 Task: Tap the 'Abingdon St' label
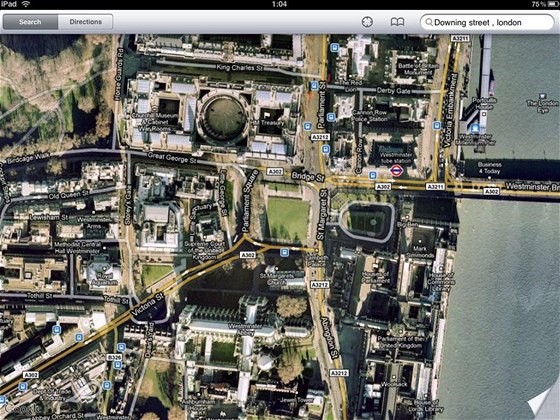(x=329, y=337)
